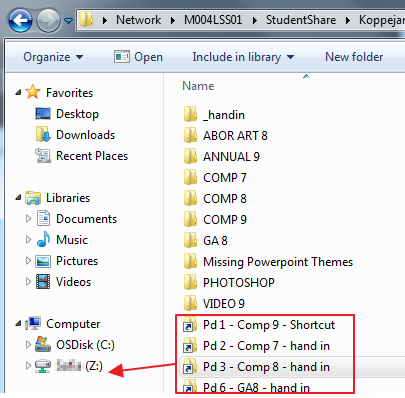Click the Videos filmstrip icon

(43, 282)
